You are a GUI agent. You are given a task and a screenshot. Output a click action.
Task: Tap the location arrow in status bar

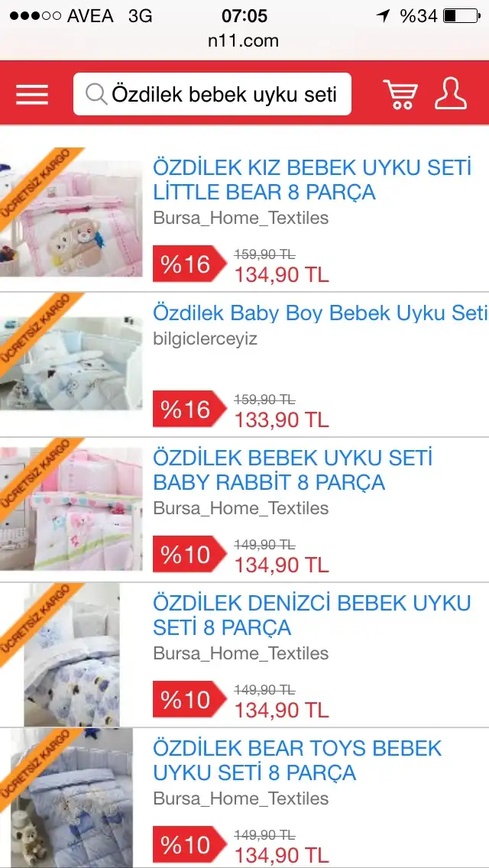pos(383,15)
